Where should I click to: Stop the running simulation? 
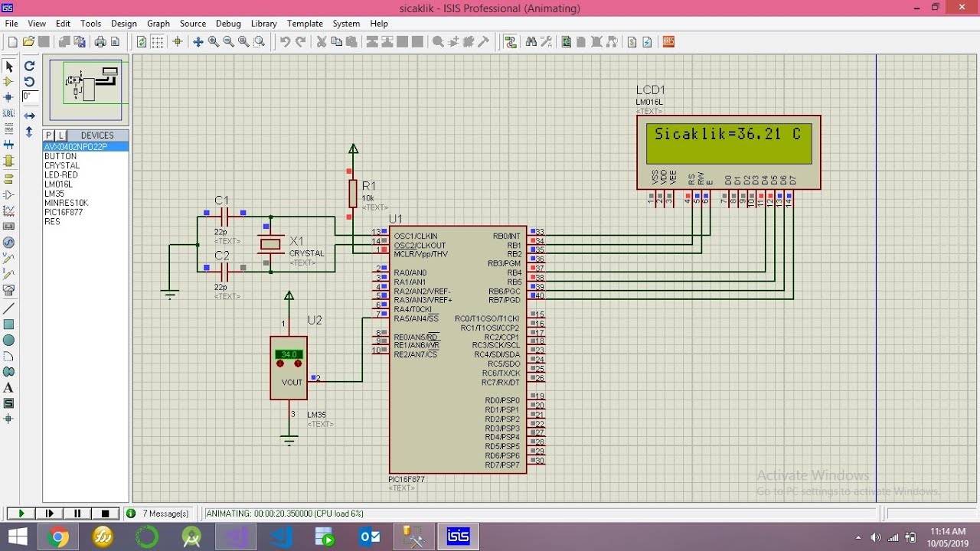(x=106, y=514)
